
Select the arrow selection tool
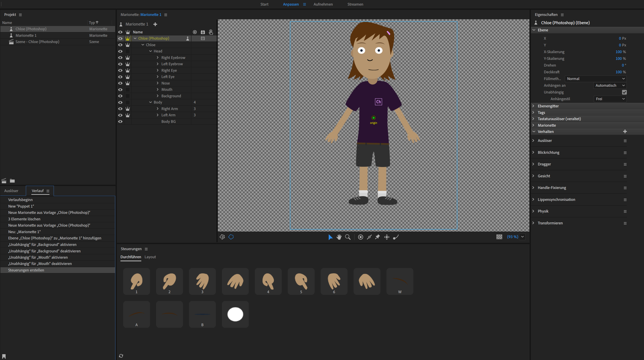(330, 237)
